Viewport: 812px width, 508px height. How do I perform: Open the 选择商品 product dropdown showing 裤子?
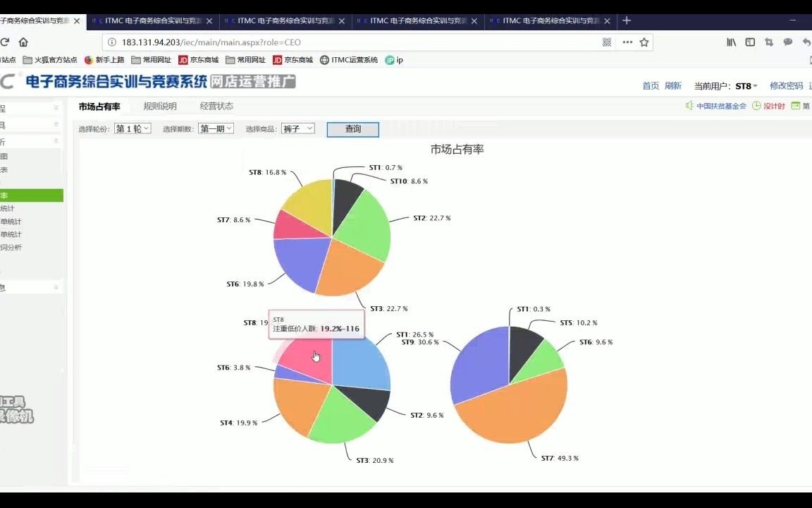tap(297, 128)
